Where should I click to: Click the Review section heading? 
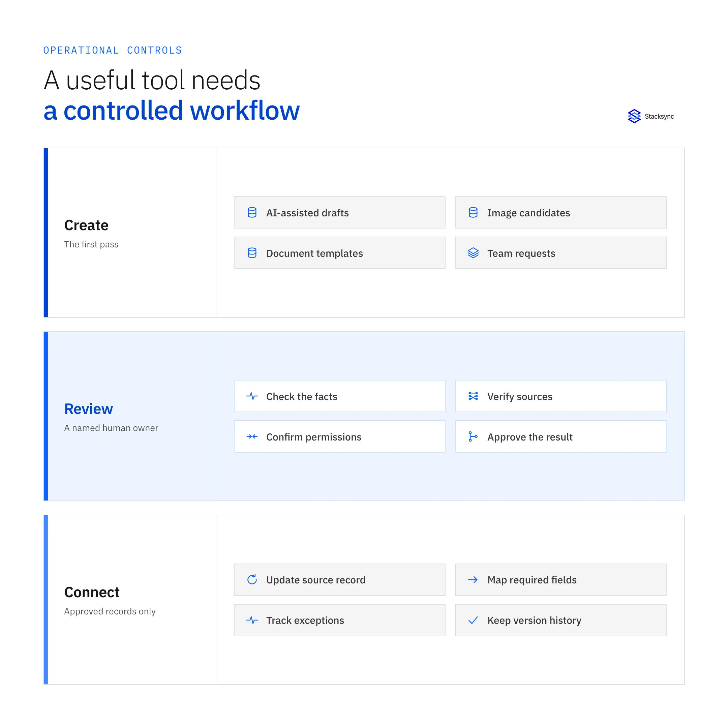[89, 409]
